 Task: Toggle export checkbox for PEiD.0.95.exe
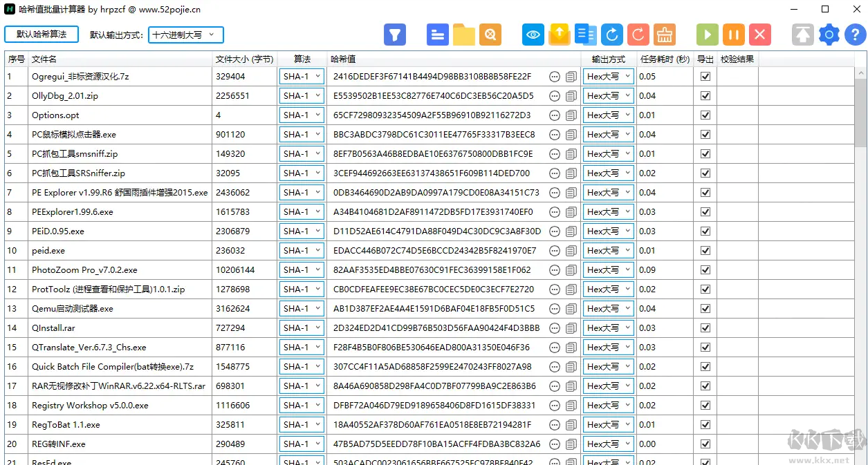[x=705, y=231]
